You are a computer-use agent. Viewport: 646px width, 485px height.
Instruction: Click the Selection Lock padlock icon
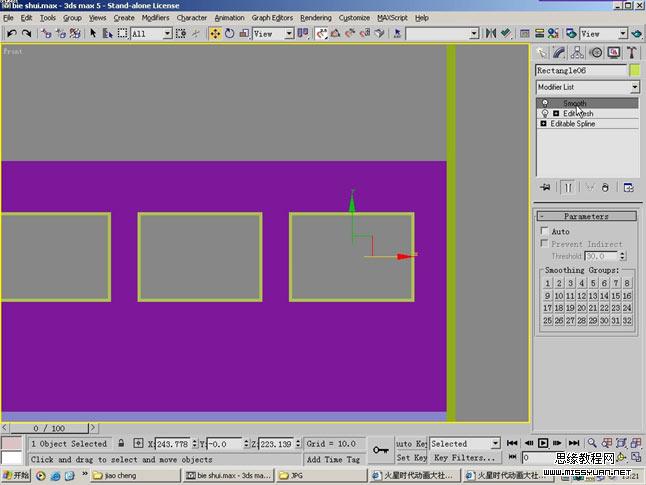(x=121, y=443)
